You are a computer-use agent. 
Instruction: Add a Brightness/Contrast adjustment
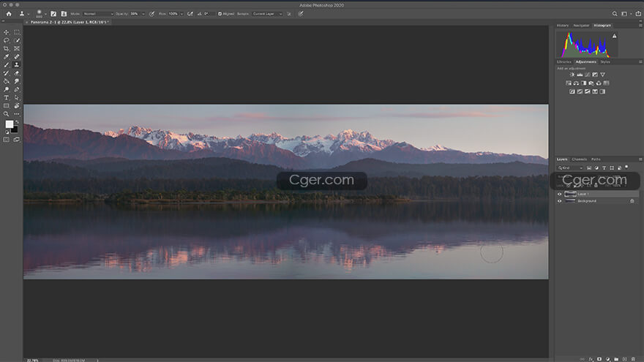point(572,75)
